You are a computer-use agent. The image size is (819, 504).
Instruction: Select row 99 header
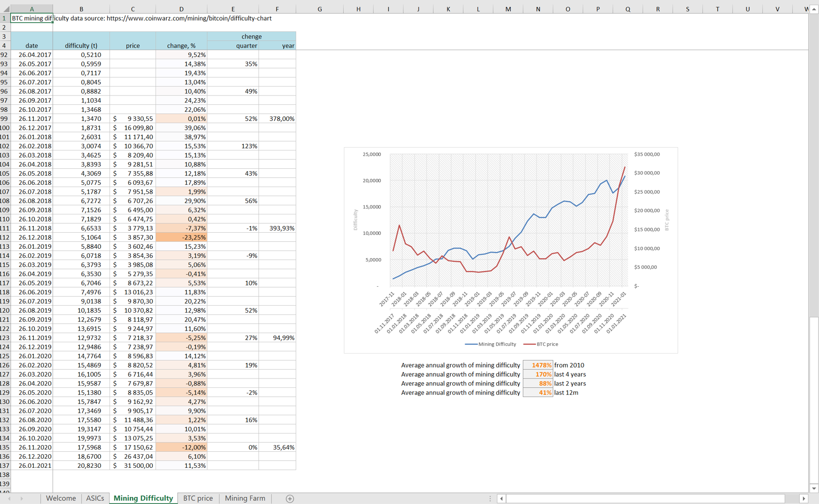[5, 119]
